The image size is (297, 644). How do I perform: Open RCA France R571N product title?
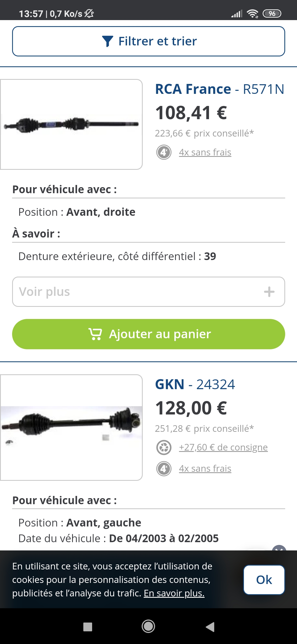tap(219, 89)
